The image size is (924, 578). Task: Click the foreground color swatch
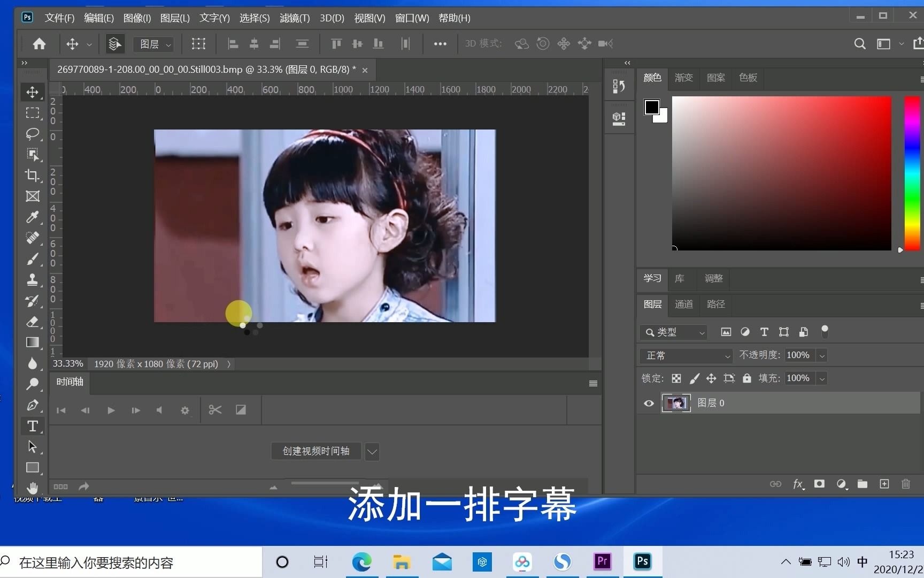pyautogui.click(x=652, y=107)
